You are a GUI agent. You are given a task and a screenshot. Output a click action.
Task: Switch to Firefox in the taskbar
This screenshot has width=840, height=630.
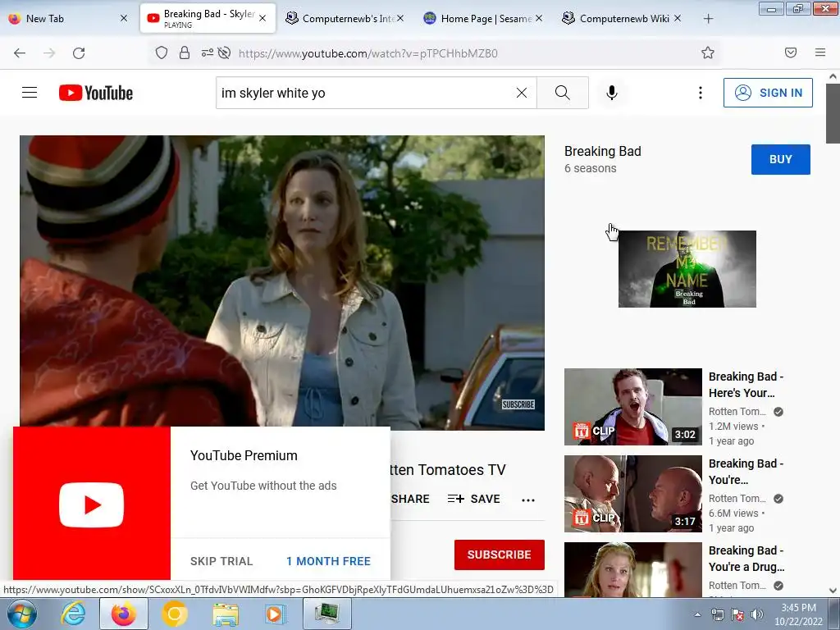pos(123,614)
